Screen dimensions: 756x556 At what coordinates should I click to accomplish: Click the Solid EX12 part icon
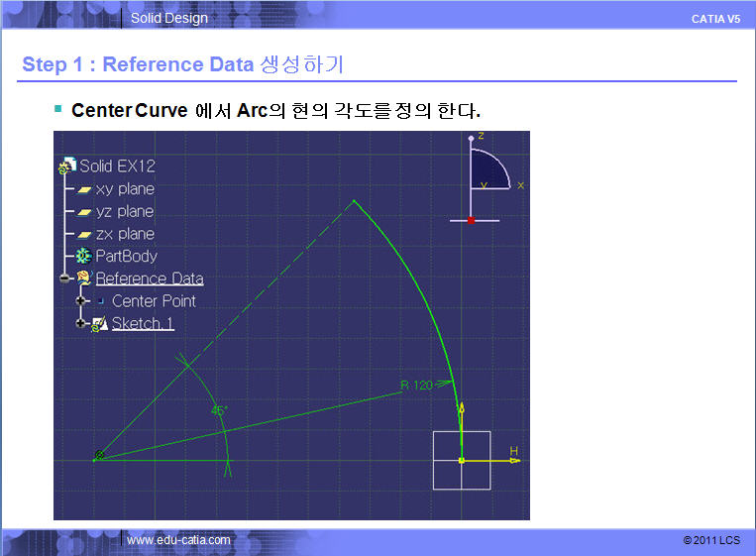point(67,167)
